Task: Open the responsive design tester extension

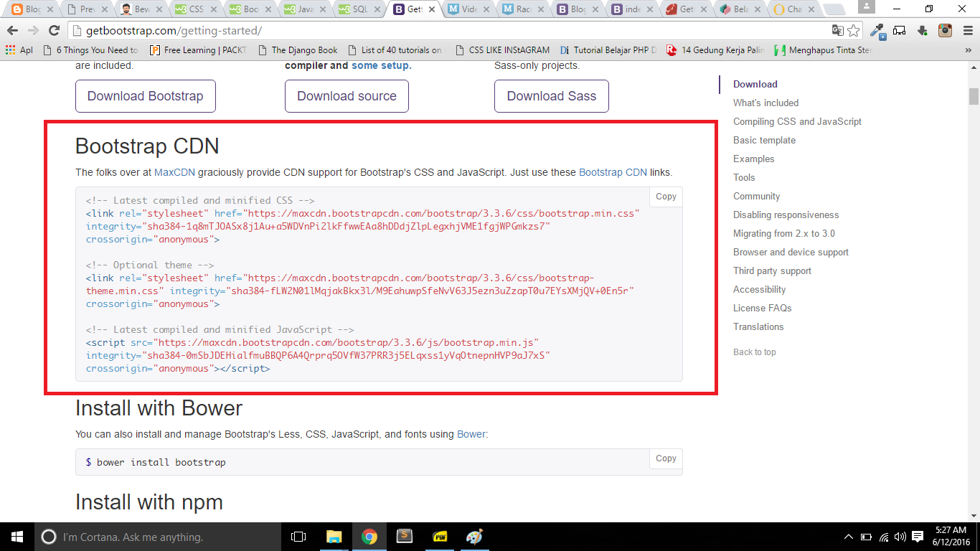Action: click(x=899, y=32)
